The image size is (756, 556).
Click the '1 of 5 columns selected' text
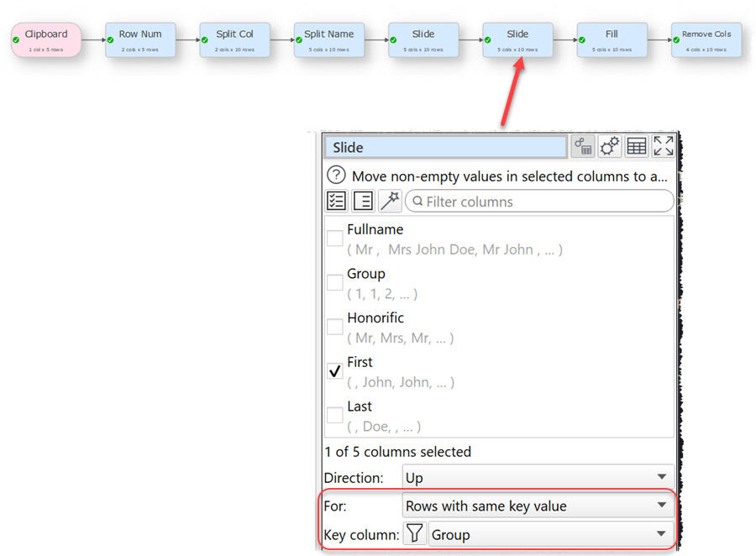click(398, 452)
